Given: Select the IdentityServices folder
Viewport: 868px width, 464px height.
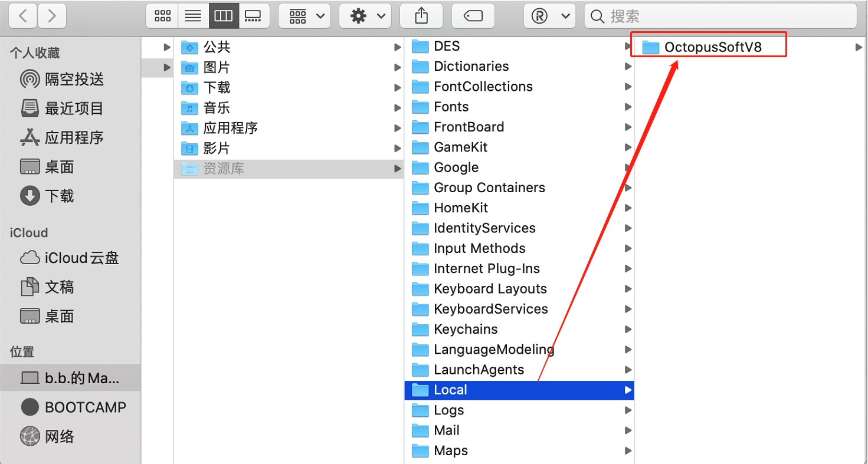Looking at the screenshot, I should click(519, 228).
